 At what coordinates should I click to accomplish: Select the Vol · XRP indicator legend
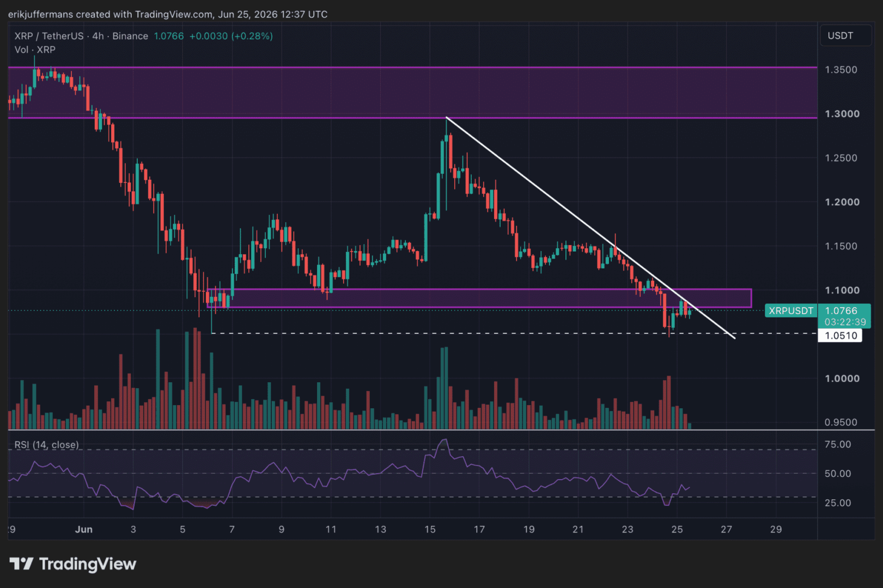[35, 50]
